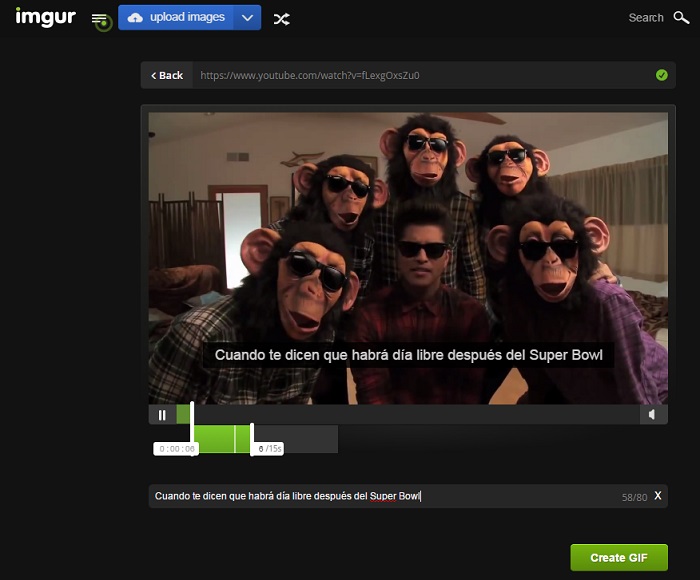Viewport: 700px width, 580px height.
Task: Click the green checkmark URL valid icon
Action: click(x=661, y=75)
